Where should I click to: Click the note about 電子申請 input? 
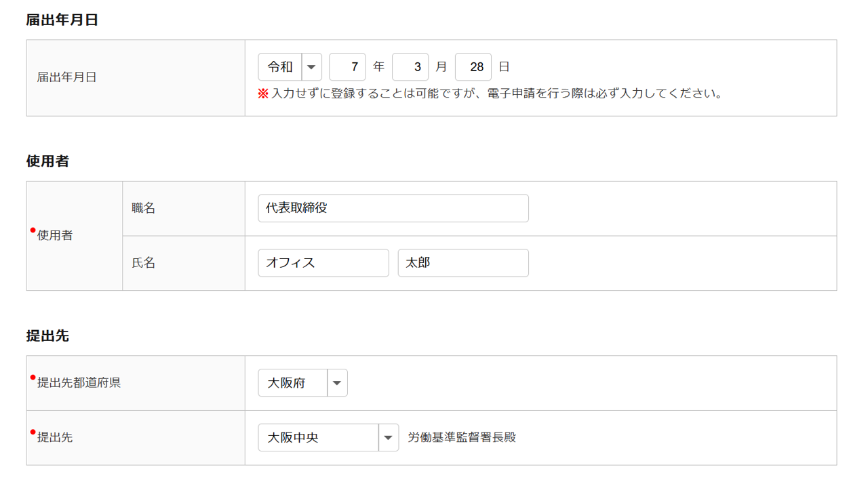pyautogui.click(x=496, y=94)
